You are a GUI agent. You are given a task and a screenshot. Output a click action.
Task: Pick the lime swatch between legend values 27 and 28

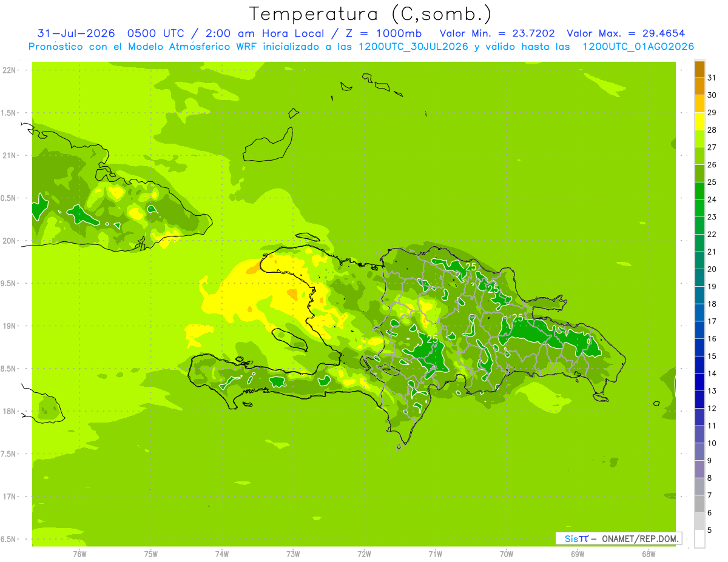tap(699, 138)
